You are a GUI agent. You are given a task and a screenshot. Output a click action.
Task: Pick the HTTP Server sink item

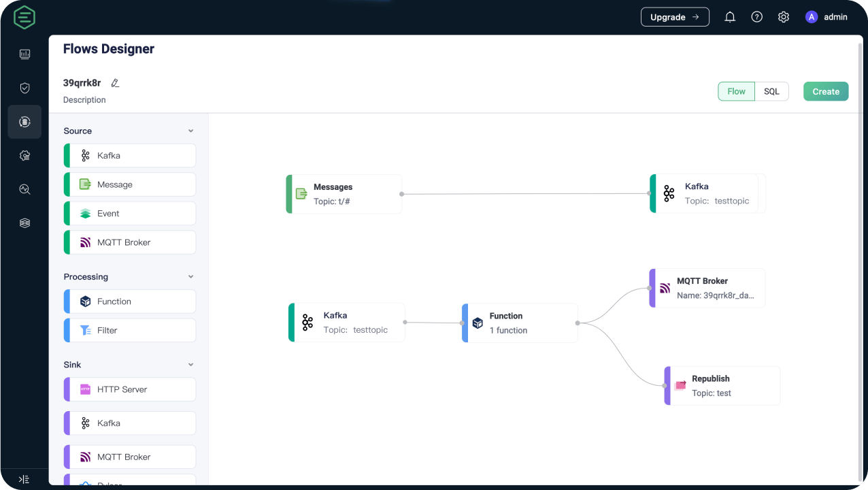tap(130, 389)
